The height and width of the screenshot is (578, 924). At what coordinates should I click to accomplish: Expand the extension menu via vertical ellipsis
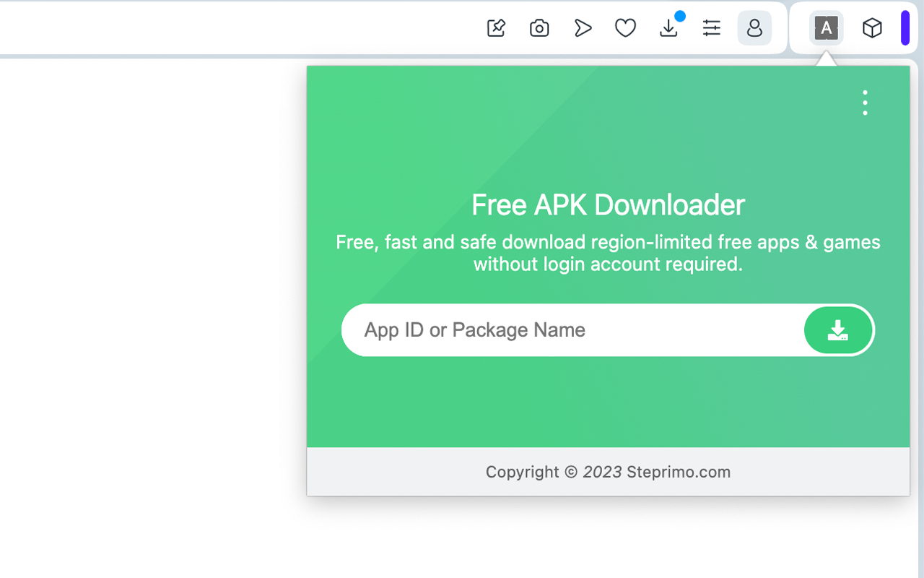864,103
